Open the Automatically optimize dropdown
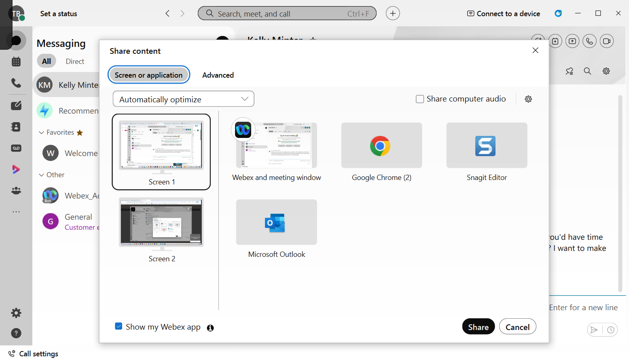Screen dimensions: 629x364 [184, 99]
